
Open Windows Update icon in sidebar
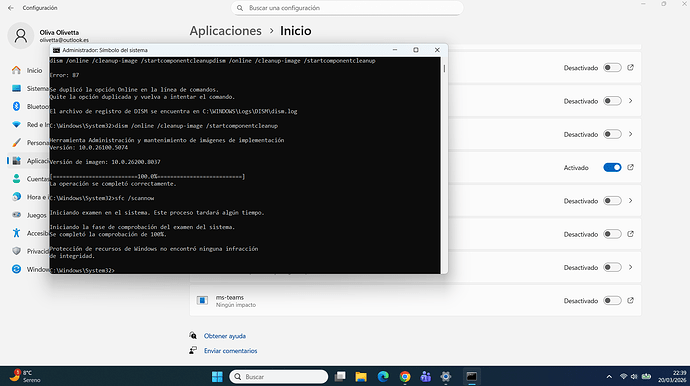16,269
